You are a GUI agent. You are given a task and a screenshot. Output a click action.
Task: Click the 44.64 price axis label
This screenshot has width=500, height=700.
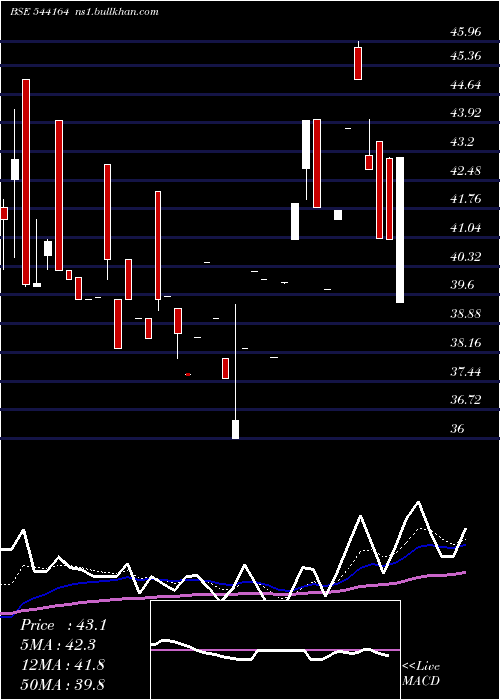click(x=467, y=85)
